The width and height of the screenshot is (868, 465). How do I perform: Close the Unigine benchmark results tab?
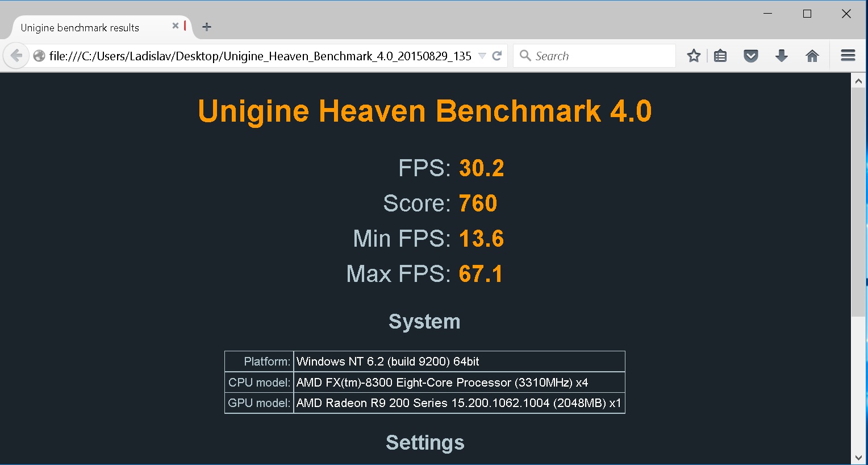176,26
